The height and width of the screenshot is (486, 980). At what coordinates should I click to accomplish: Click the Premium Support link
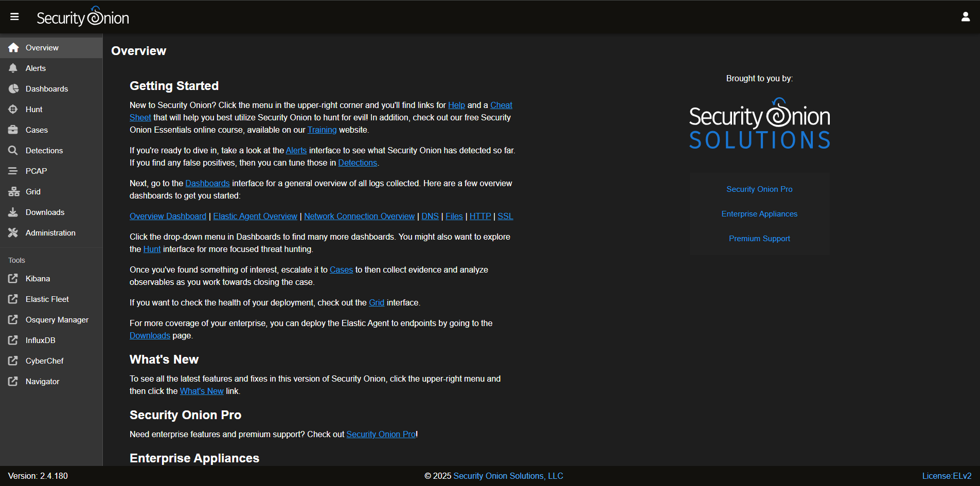tap(759, 239)
